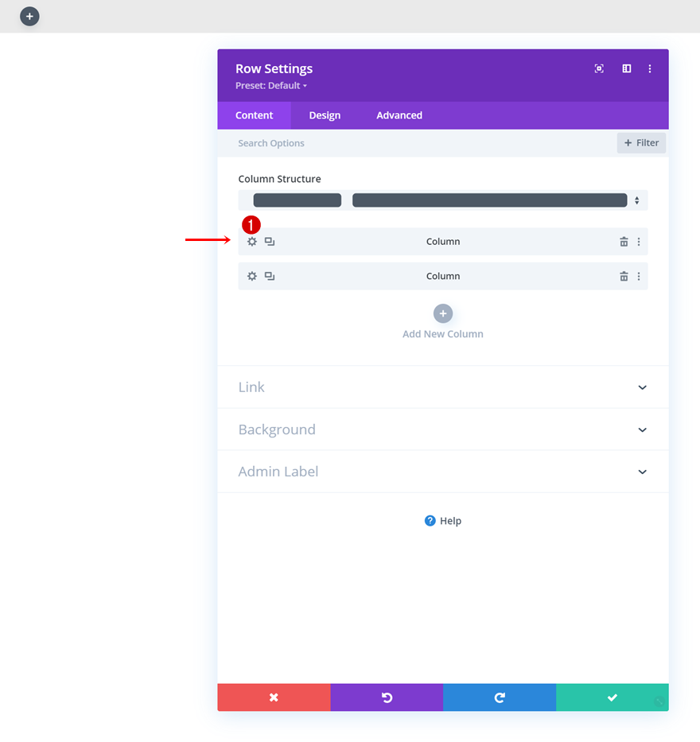Redo with the blue redo button
Viewport: 700px width, 742px height.
[500, 697]
